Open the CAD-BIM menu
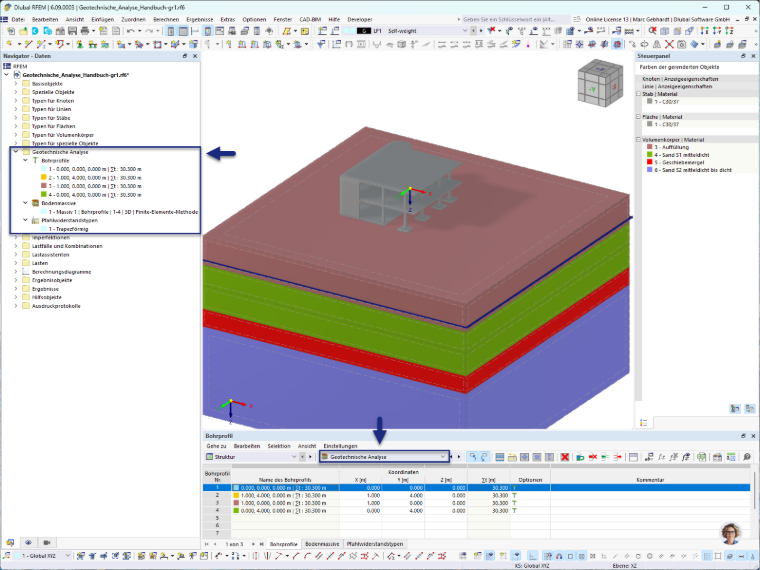760x570 pixels. [x=310, y=19]
